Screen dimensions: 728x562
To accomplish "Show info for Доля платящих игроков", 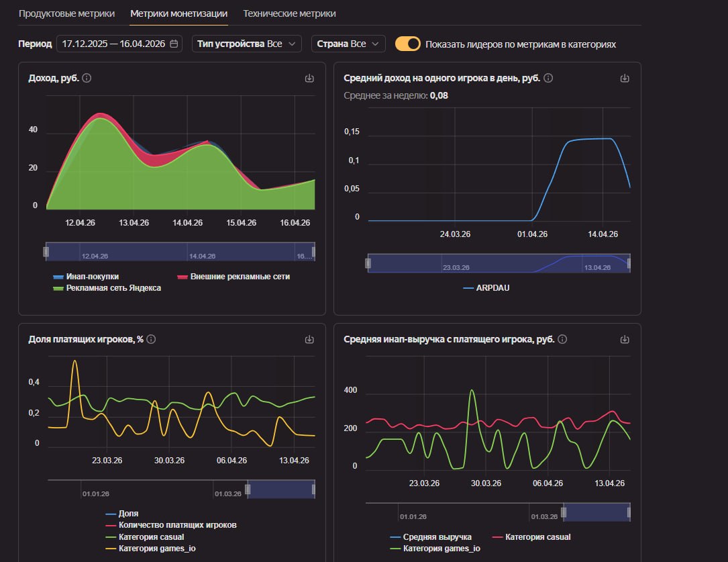I will pyautogui.click(x=151, y=340).
